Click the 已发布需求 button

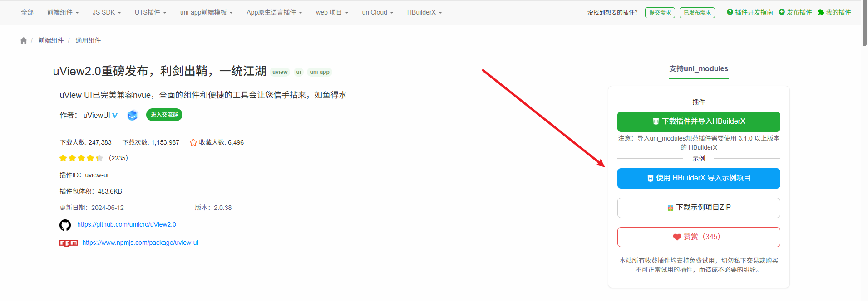[697, 13]
